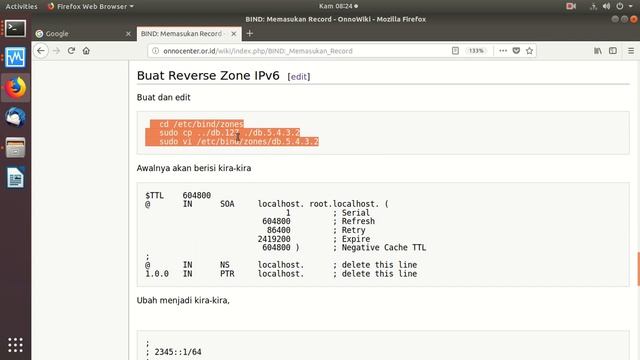The width and height of the screenshot is (640, 360).
Task: Save page to Pocket
Action: tap(516, 51)
